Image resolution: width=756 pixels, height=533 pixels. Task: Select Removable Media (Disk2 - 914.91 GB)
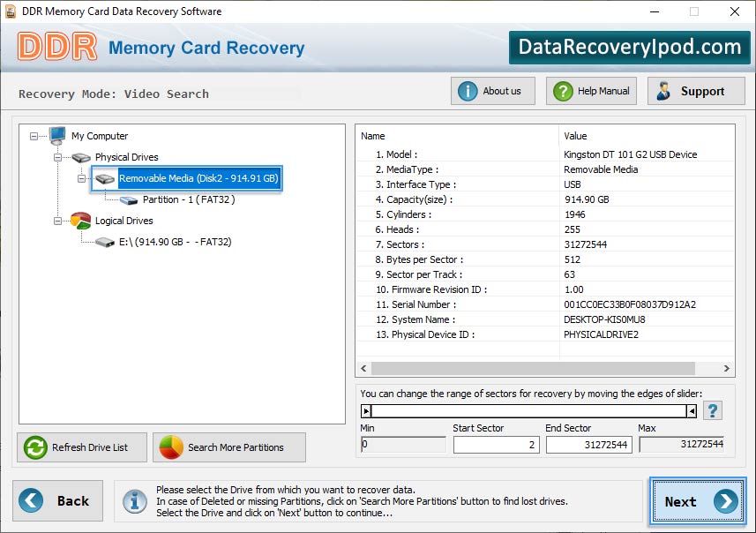198,178
